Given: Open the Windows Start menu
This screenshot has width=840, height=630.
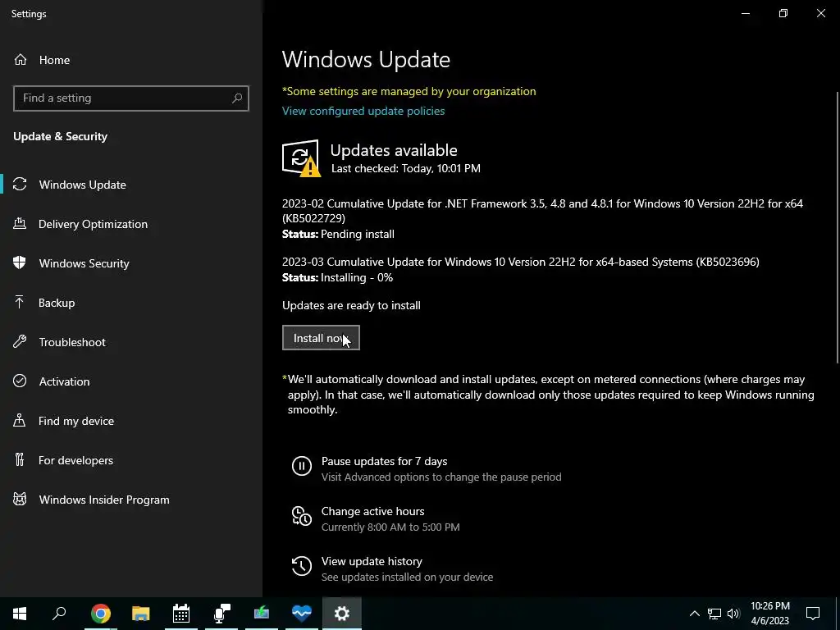Looking at the screenshot, I should pyautogui.click(x=20, y=614).
